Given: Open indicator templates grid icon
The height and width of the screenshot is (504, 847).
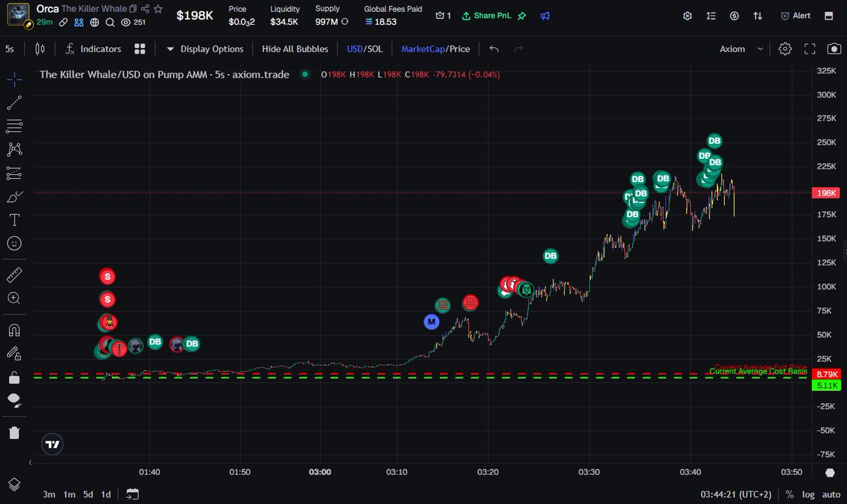Looking at the screenshot, I should (140, 49).
